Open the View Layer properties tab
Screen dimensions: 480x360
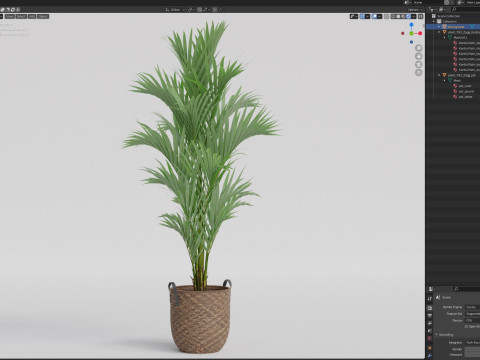tap(430, 323)
